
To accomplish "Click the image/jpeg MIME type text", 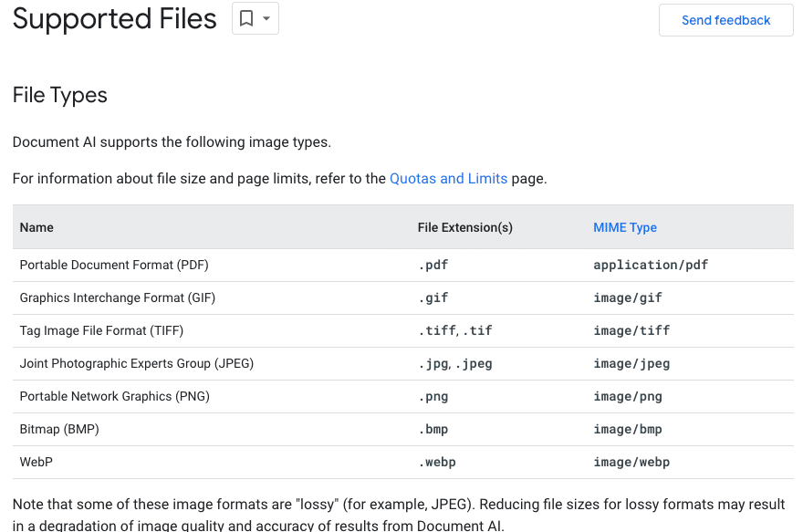I will [631, 363].
